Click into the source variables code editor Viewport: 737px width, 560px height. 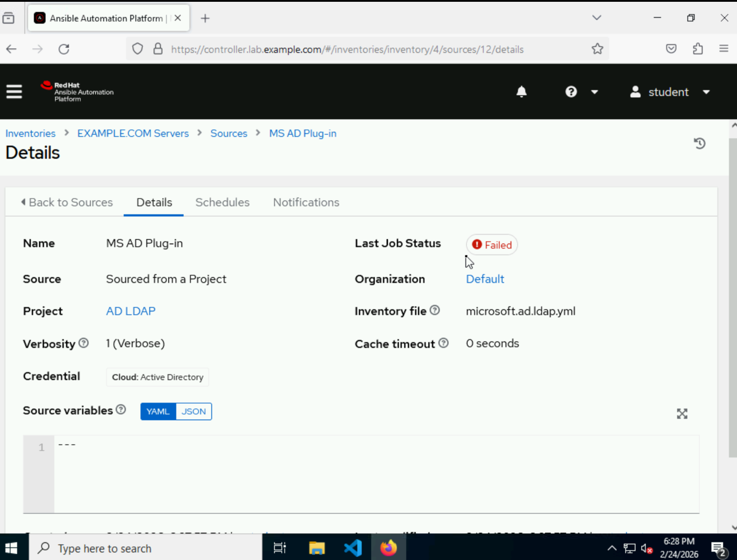pyautogui.click(x=376, y=474)
